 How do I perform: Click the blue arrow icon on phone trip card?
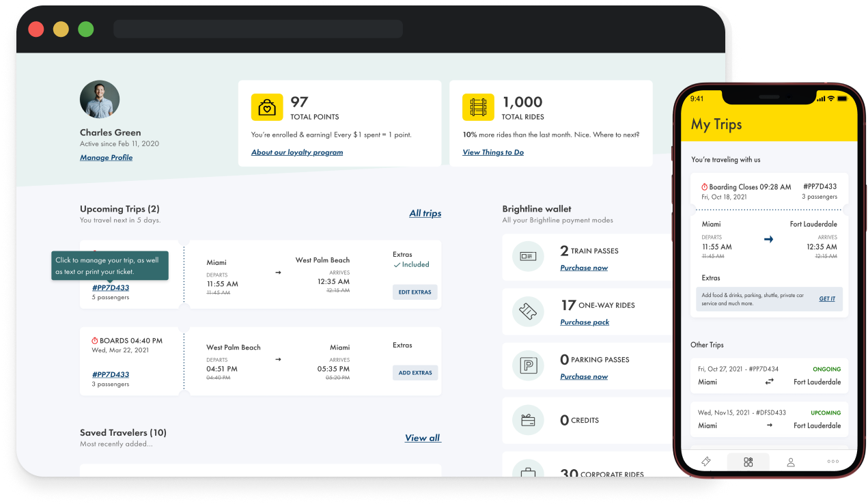click(x=768, y=239)
